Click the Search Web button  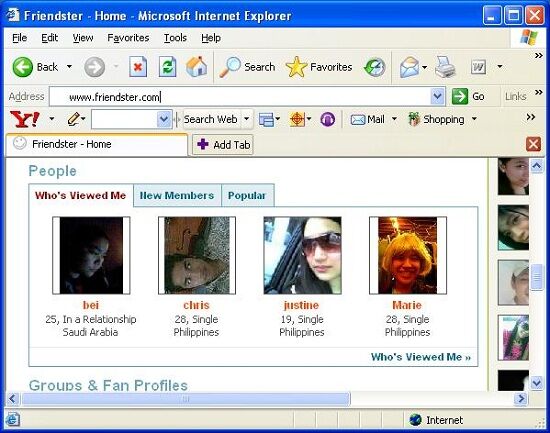coord(210,119)
